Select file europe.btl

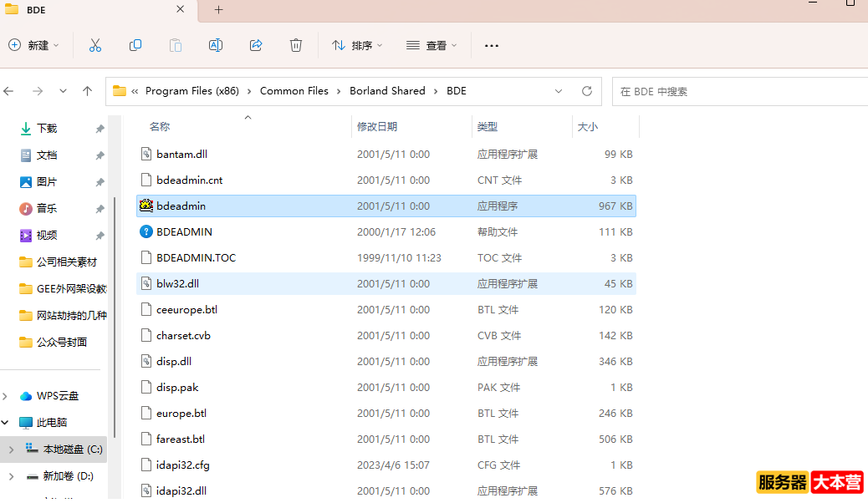click(385, 413)
